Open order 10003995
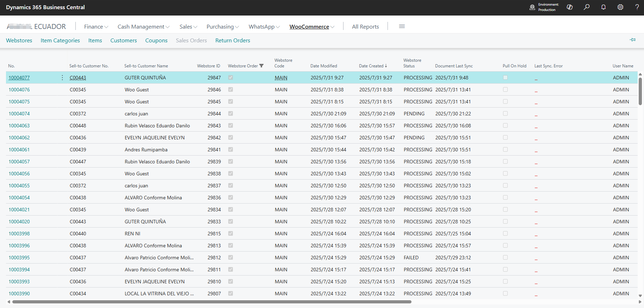644x308 pixels. pos(19,258)
